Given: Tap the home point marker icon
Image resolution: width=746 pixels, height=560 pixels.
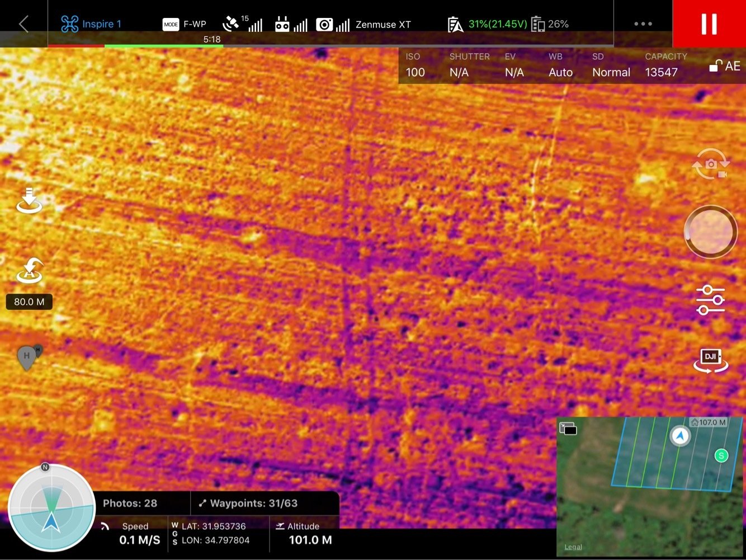Looking at the screenshot, I should coord(28,357).
